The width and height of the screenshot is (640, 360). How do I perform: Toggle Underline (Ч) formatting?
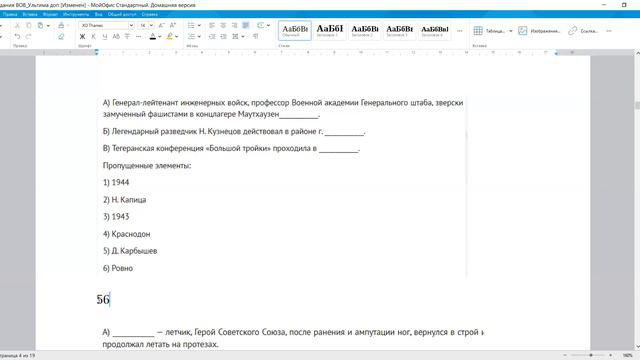click(x=105, y=36)
